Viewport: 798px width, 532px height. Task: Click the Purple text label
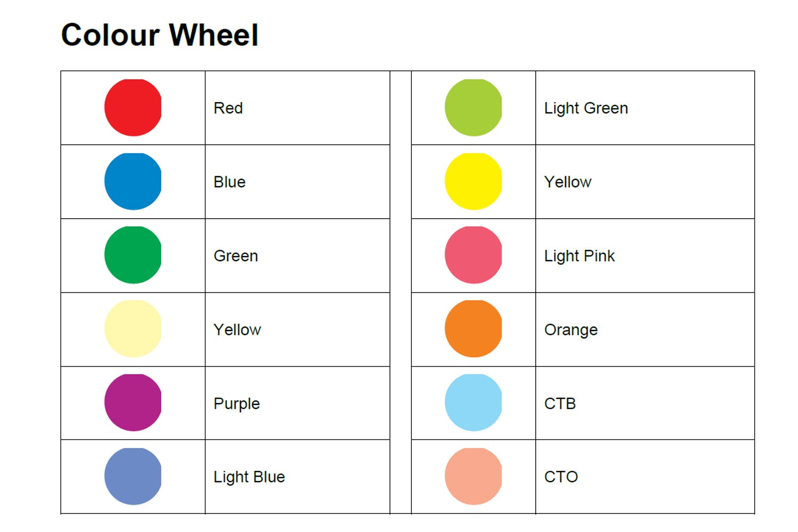(x=237, y=404)
